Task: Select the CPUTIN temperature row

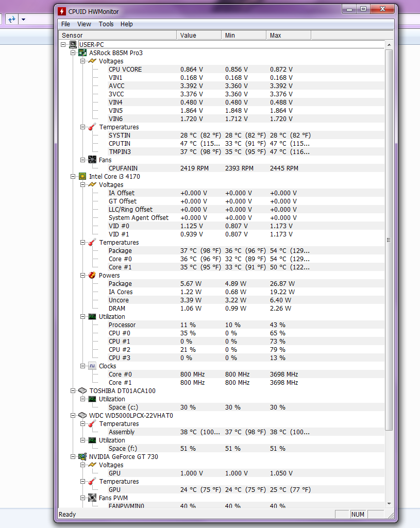Action: (246, 143)
